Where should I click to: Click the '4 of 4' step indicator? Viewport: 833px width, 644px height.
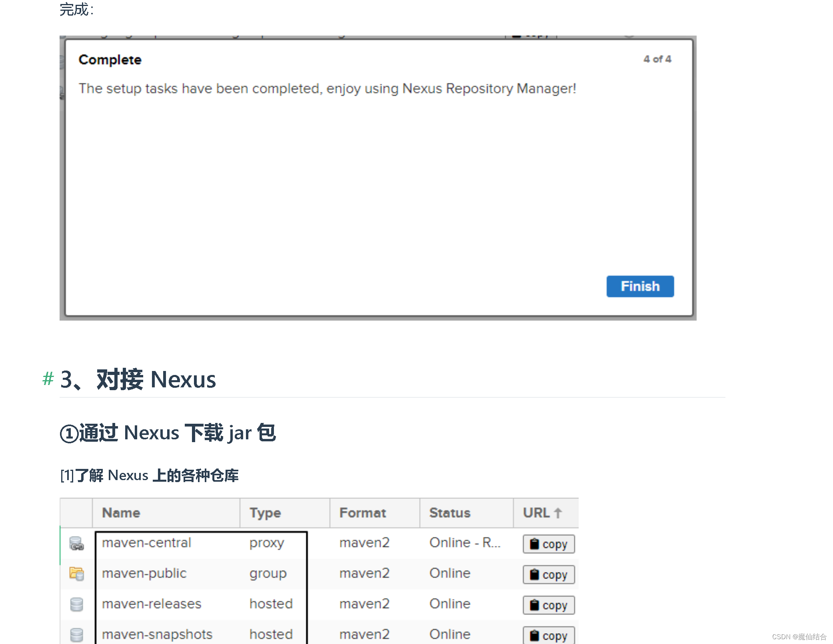(657, 59)
